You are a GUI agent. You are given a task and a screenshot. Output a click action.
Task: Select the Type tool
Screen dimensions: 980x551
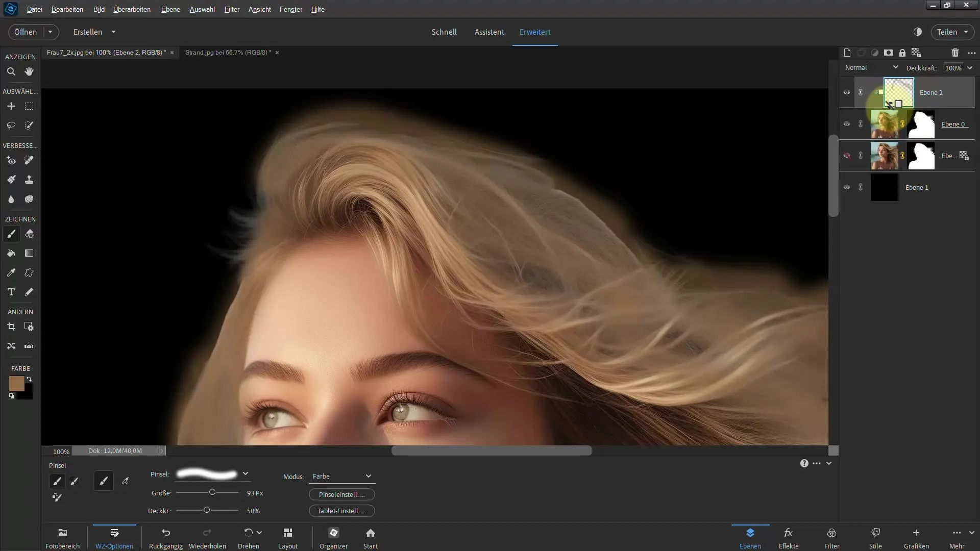11,292
